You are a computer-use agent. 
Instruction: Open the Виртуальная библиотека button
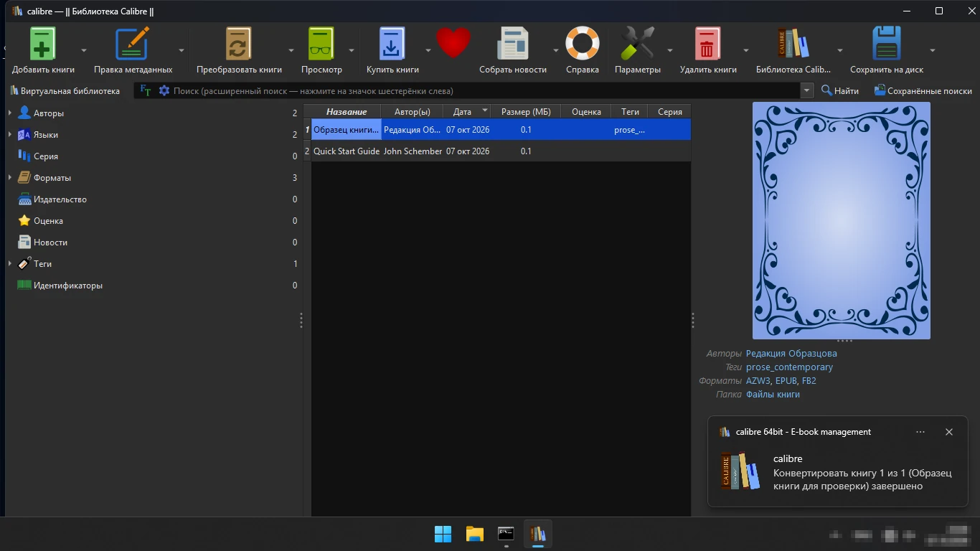[65, 91]
